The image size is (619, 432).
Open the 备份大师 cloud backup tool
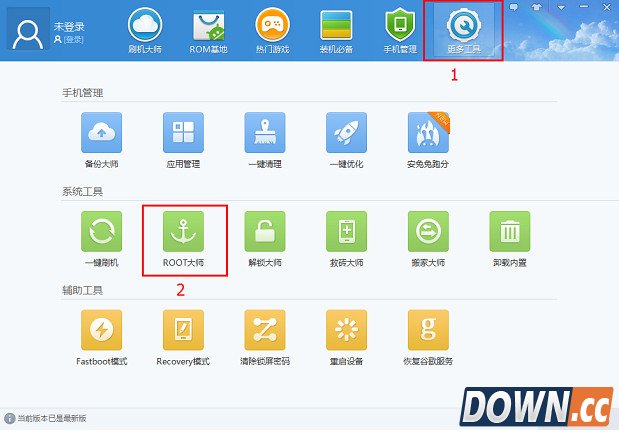point(103,132)
